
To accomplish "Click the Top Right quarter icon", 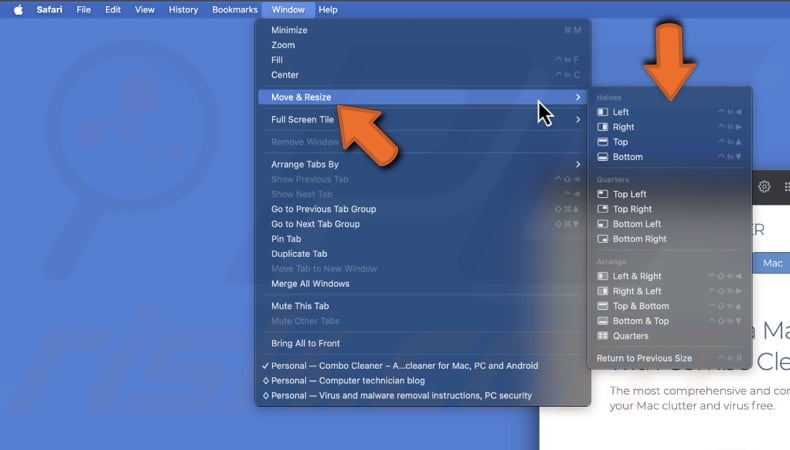I will tap(603, 209).
